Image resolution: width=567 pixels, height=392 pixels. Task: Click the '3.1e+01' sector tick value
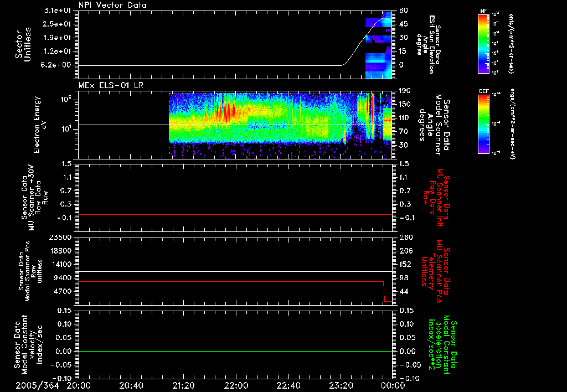click(58, 11)
